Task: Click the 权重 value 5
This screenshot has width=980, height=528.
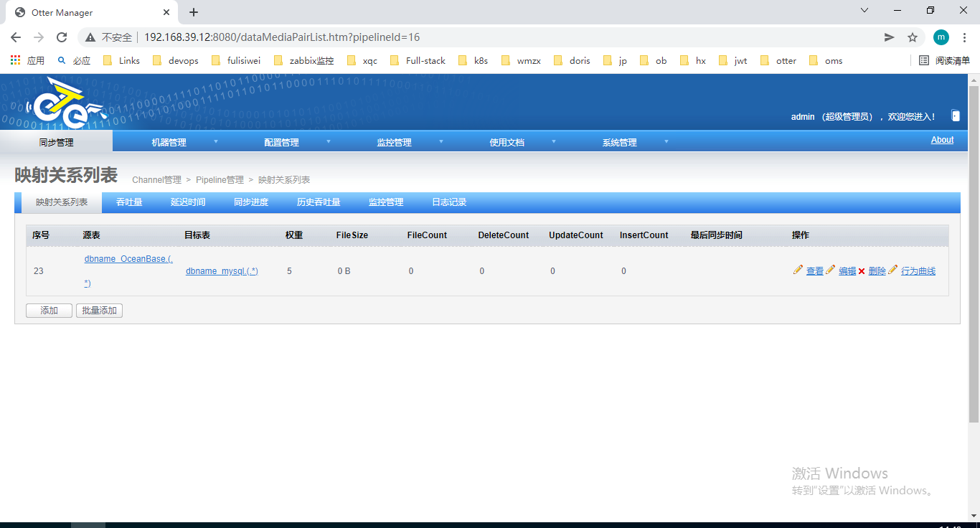Action: pos(289,271)
